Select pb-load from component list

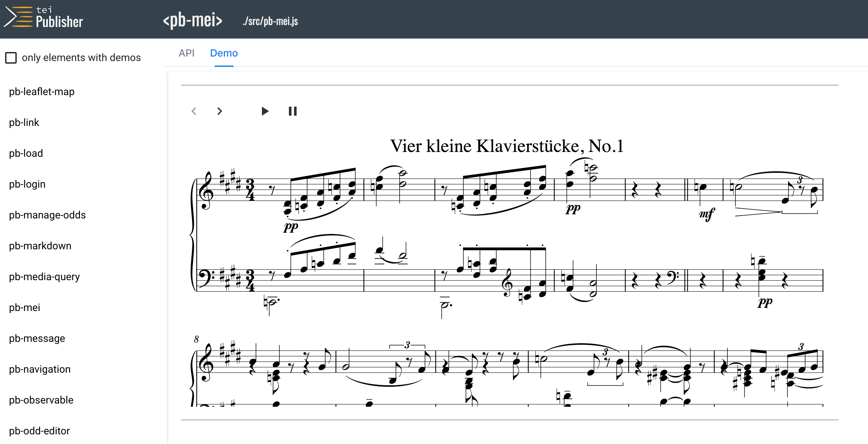tap(26, 153)
